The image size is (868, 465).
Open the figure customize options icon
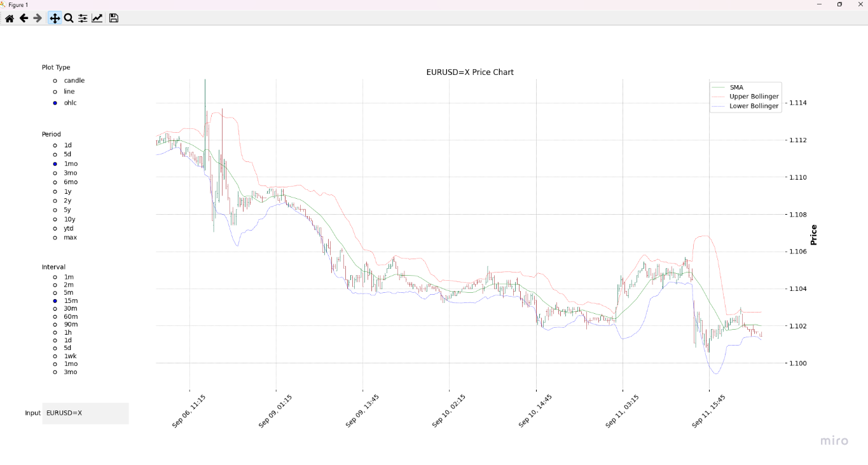coord(97,18)
